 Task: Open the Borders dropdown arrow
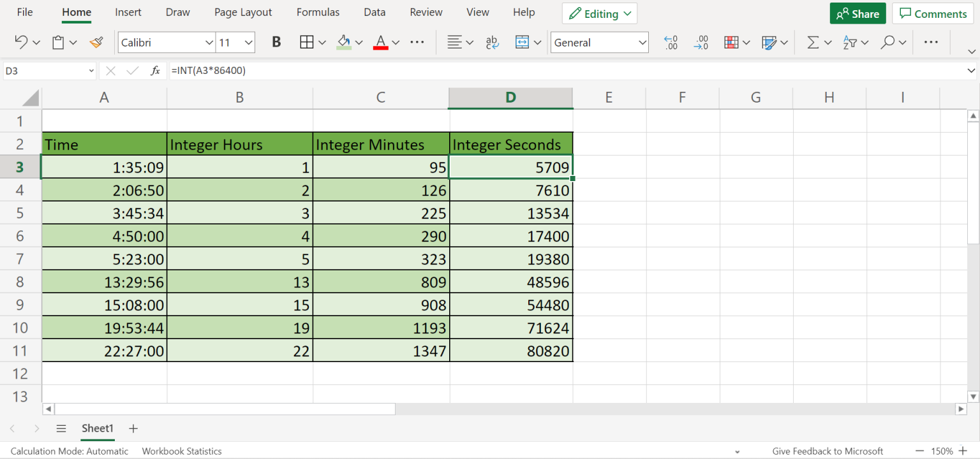(322, 42)
